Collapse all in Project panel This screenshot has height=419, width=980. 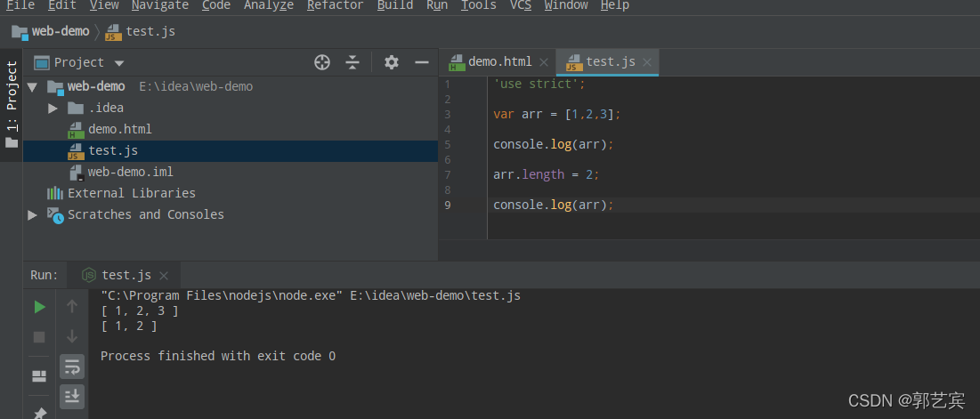[352, 62]
